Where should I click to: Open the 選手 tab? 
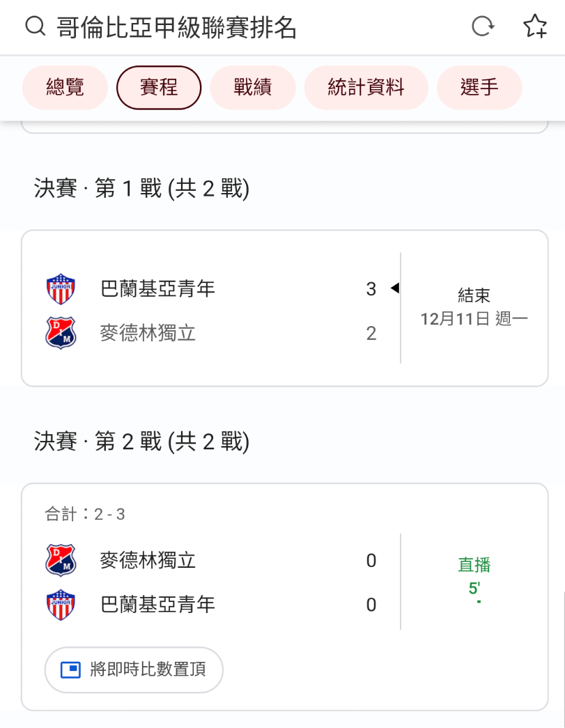(479, 88)
